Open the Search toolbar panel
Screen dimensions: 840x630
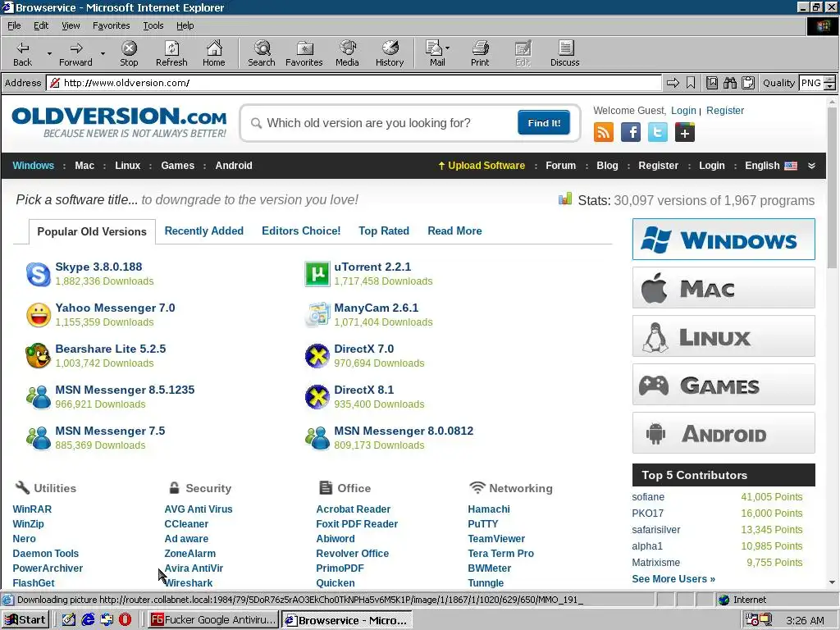(262, 53)
